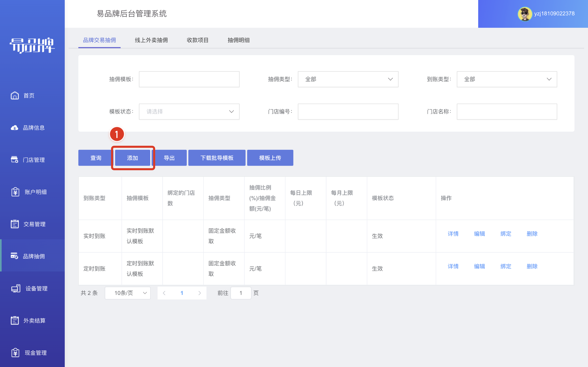Expand the 模板状态 请选择 dropdown
This screenshot has width=588, height=367.
coord(189,111)
